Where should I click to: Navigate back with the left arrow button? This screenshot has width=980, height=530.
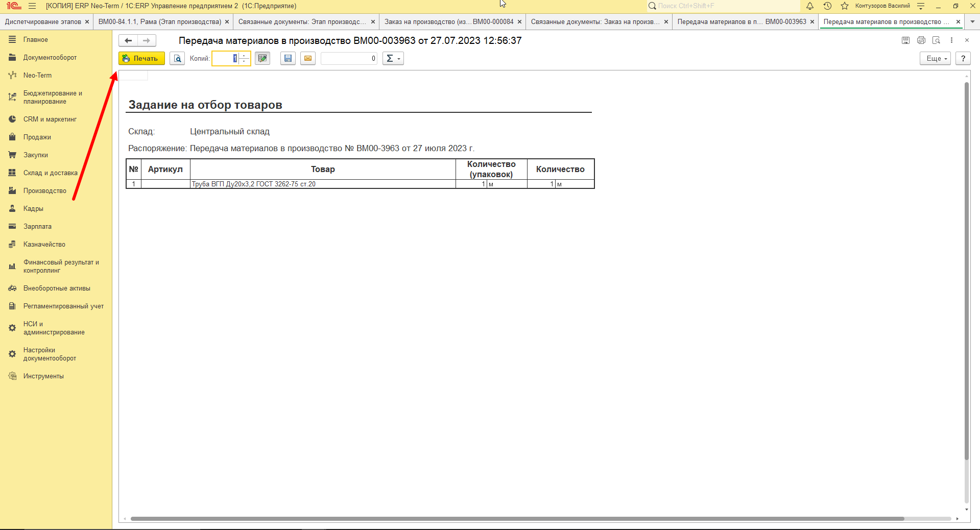(x=128, y=40)
